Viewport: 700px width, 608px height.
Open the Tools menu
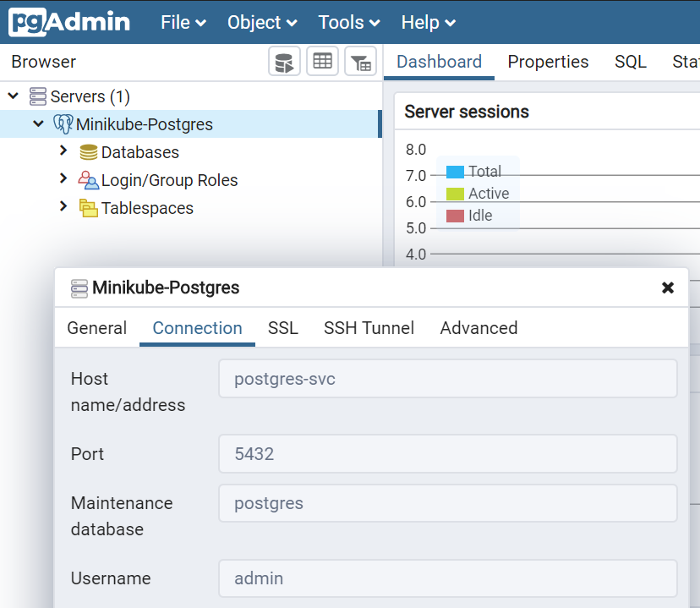coord(349,22)
